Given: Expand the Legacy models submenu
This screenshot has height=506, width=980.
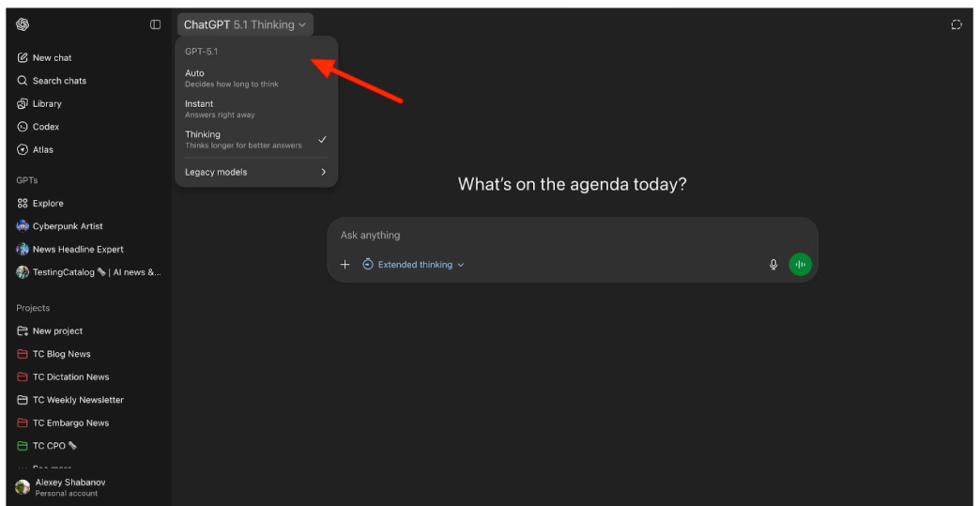Looking at the screenshot, I should (256, 172).
